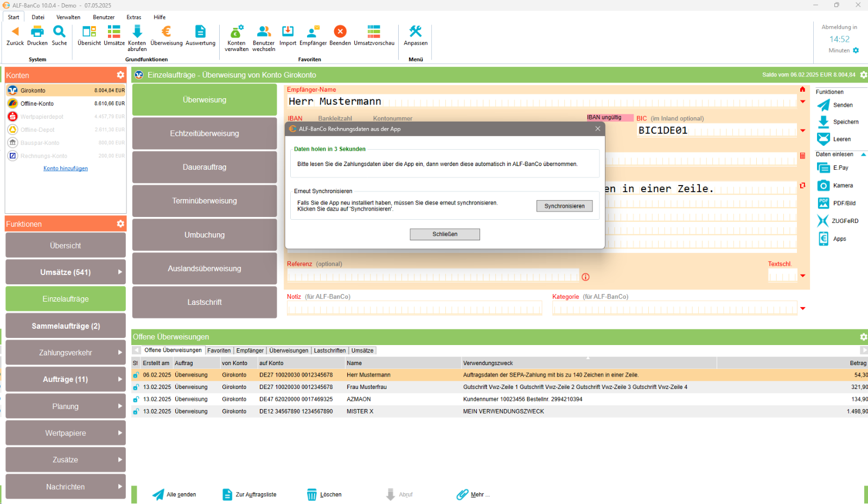The image size is (868, 504).
Task: Expand the Zahlungsverkehr submenu
Action: coord(120,352)
